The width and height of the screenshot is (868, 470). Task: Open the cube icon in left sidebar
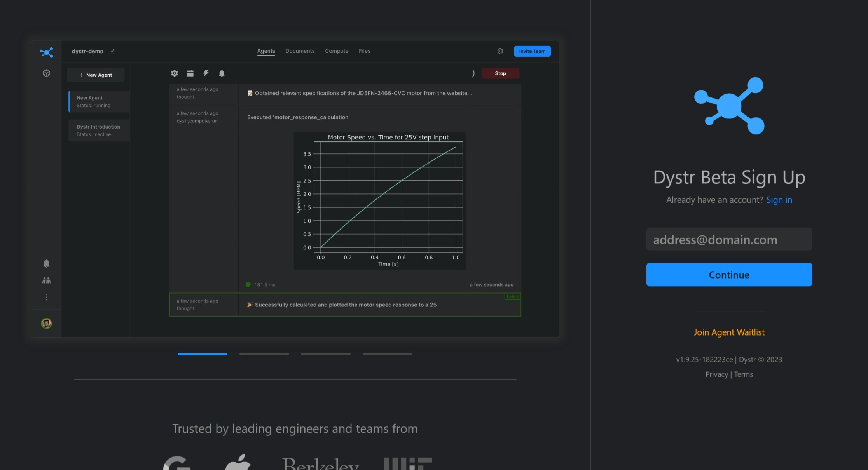(46, 73)
